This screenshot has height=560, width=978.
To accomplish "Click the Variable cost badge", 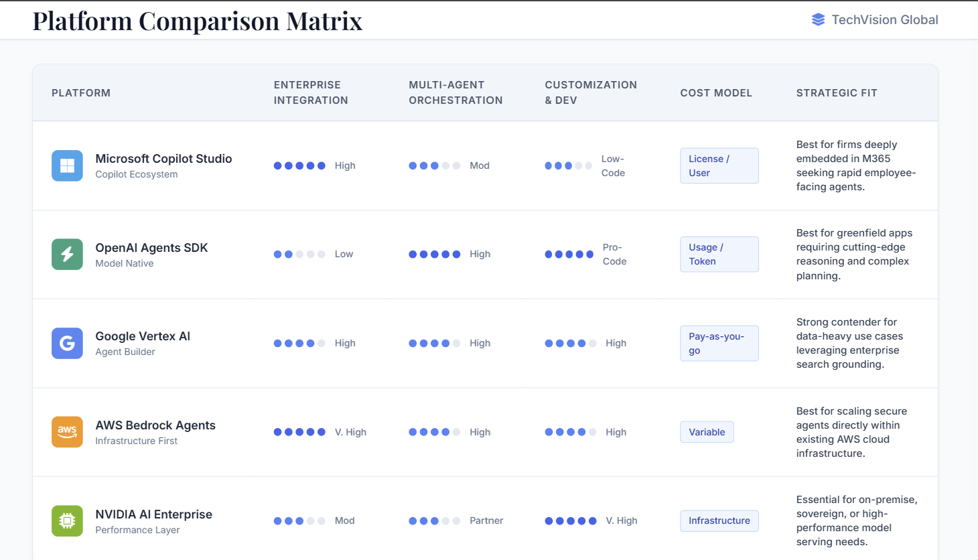I will pyautogui.click(x=707, y=432).
